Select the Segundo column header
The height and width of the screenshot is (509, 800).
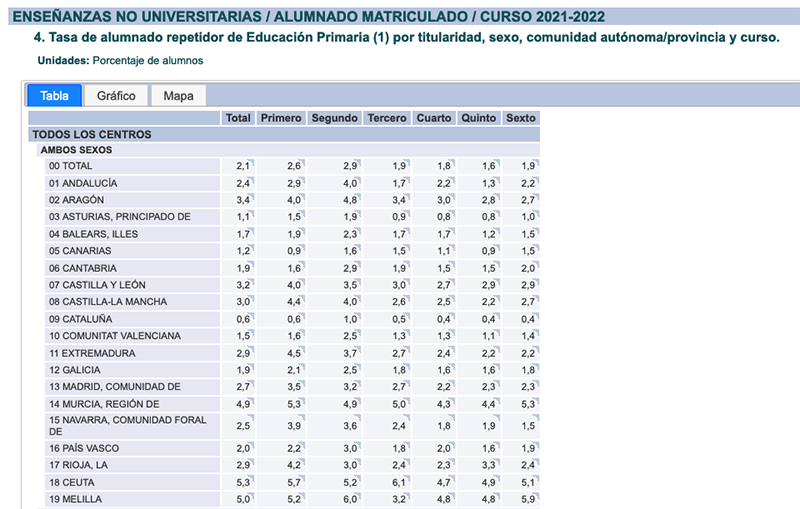(x=334, y=118)
